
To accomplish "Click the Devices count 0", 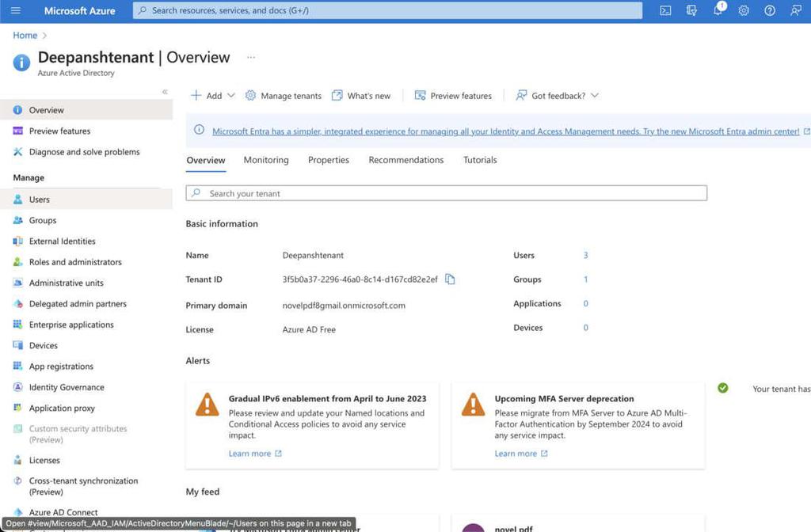I will coord(585,327).
